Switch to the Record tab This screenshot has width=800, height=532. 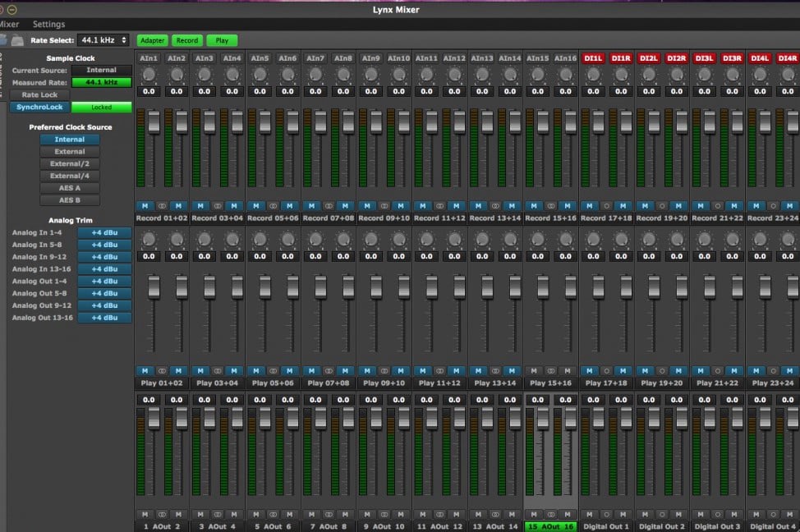(x=187, y=40)
